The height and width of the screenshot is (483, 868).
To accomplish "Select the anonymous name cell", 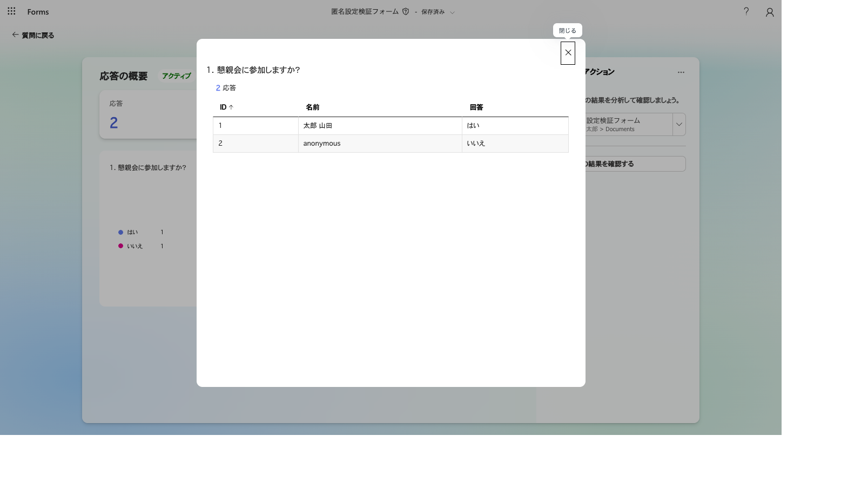I will point(380,144).
